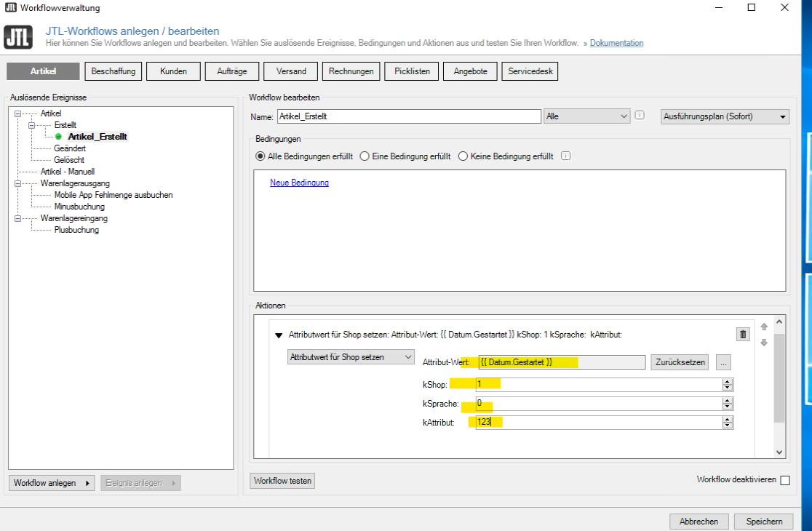Click the Neue Bedingung link
812x531 pixels.
299,183
